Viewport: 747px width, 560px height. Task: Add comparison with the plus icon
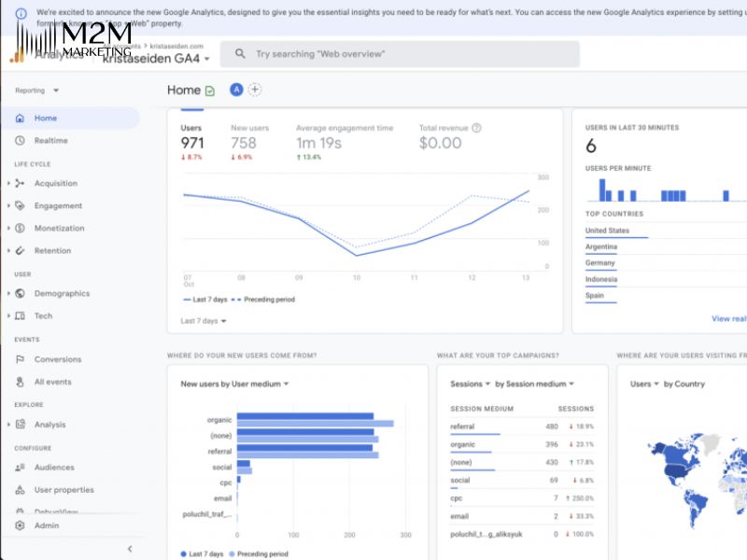[255, 90]
